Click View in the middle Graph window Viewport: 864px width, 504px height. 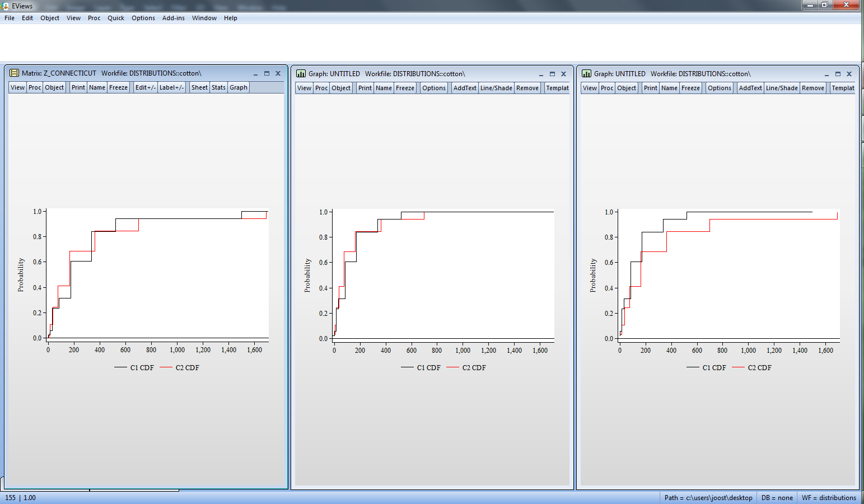305,88
